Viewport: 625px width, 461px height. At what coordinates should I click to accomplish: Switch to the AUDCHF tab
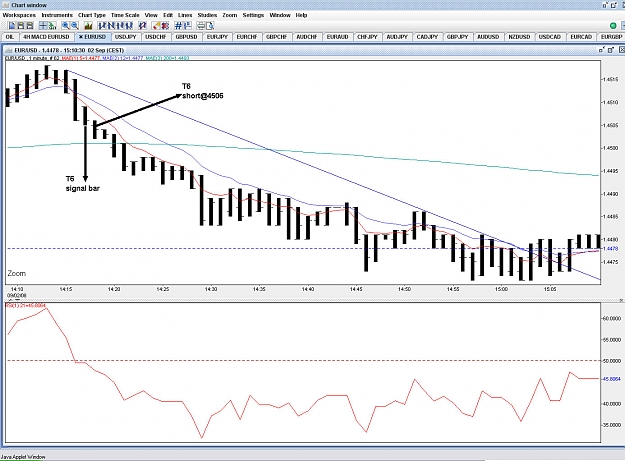coord(307,37)
